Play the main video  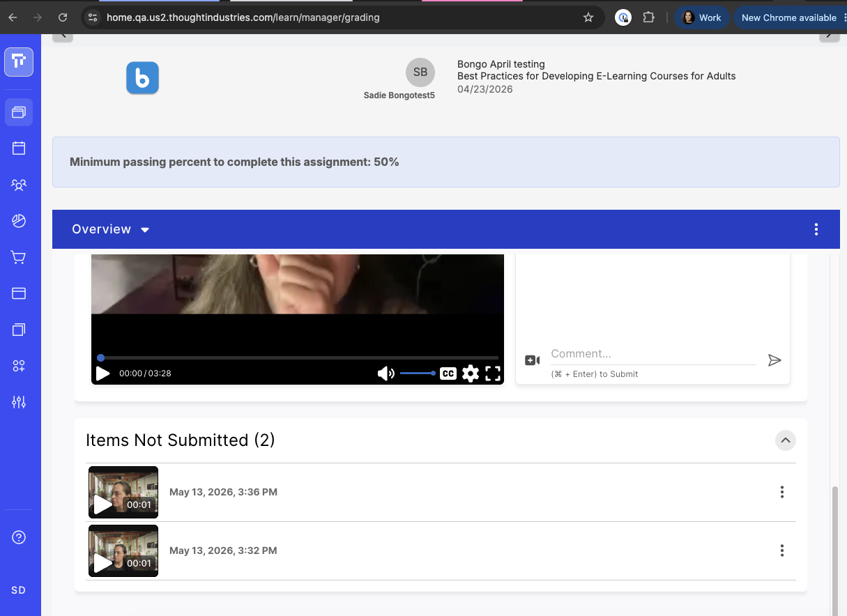(x=103, y=374)
